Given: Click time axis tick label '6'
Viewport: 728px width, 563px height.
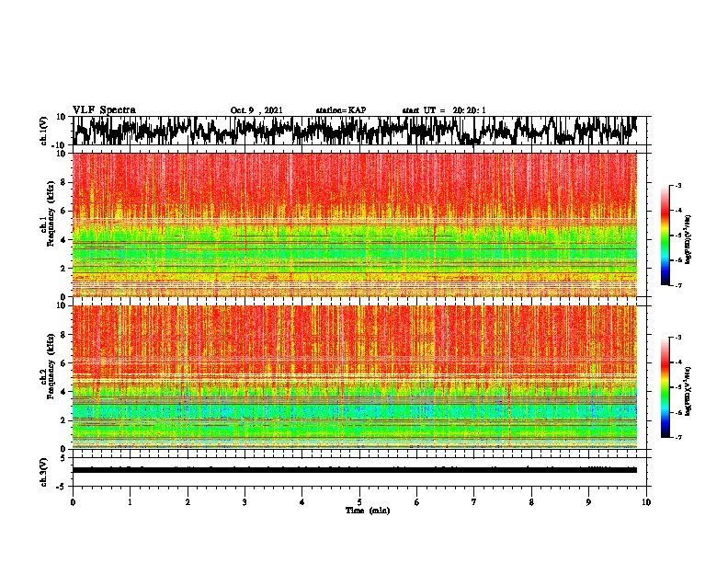Looking at the screenshot, I should point(417,502).
